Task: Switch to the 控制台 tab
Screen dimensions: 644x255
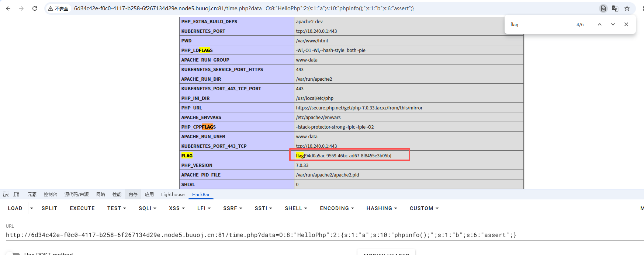Action: point(51,194)
